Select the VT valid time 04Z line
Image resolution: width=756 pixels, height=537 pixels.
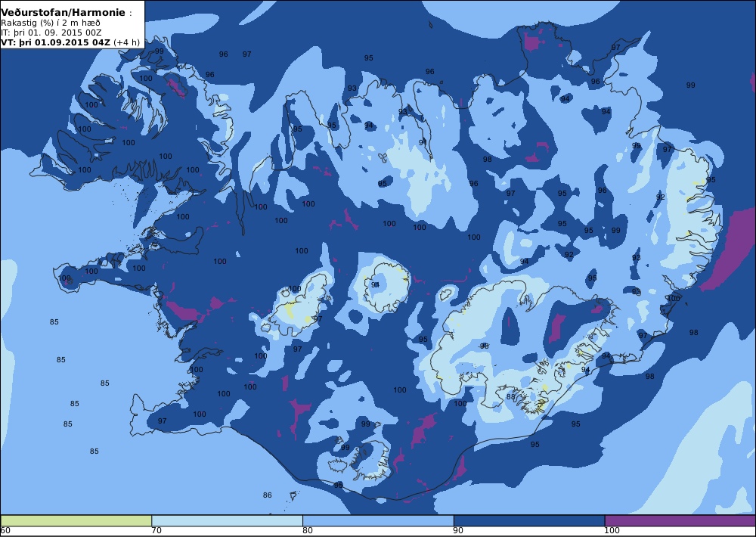coord(70,42)
